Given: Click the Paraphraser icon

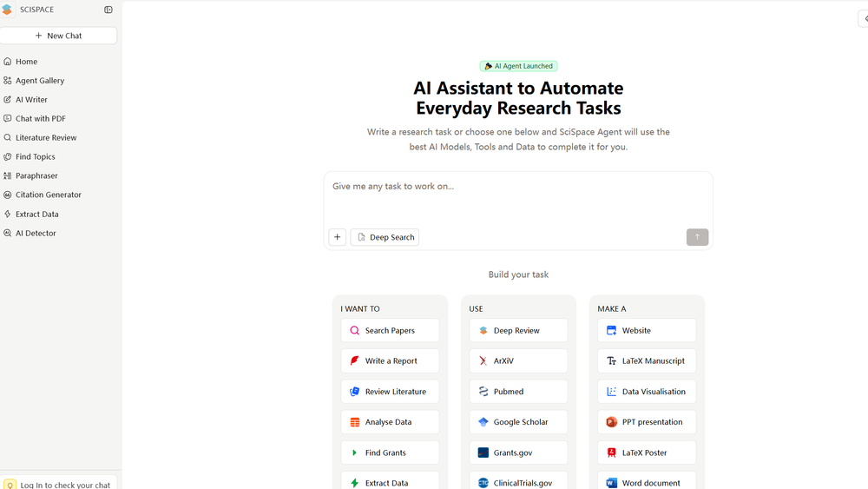Looking at the screenshot, I should click(7, 175).
